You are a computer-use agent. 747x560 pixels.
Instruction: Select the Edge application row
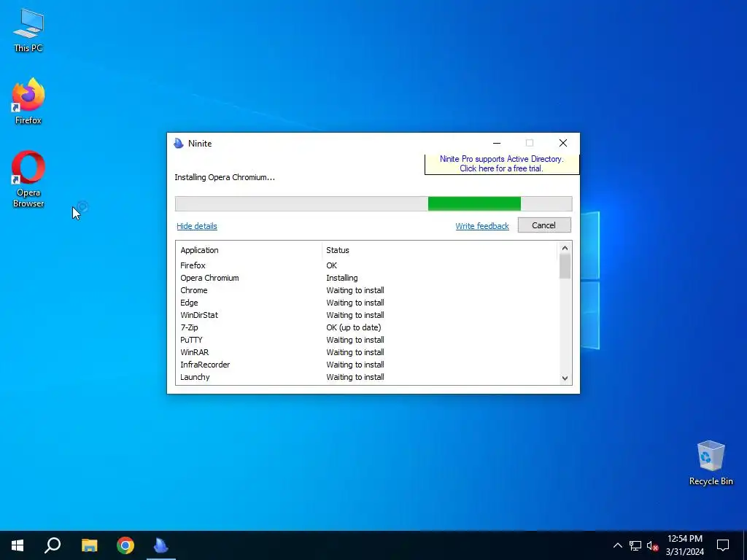tap(367, 303)
